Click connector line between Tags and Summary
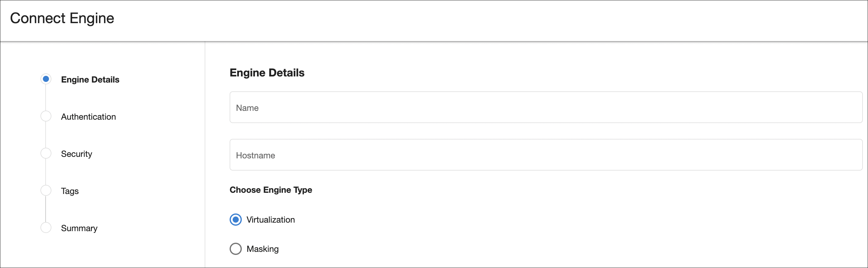Image resolution: width=868 pixels, height=268 pixels. click(x=46, y=209)
